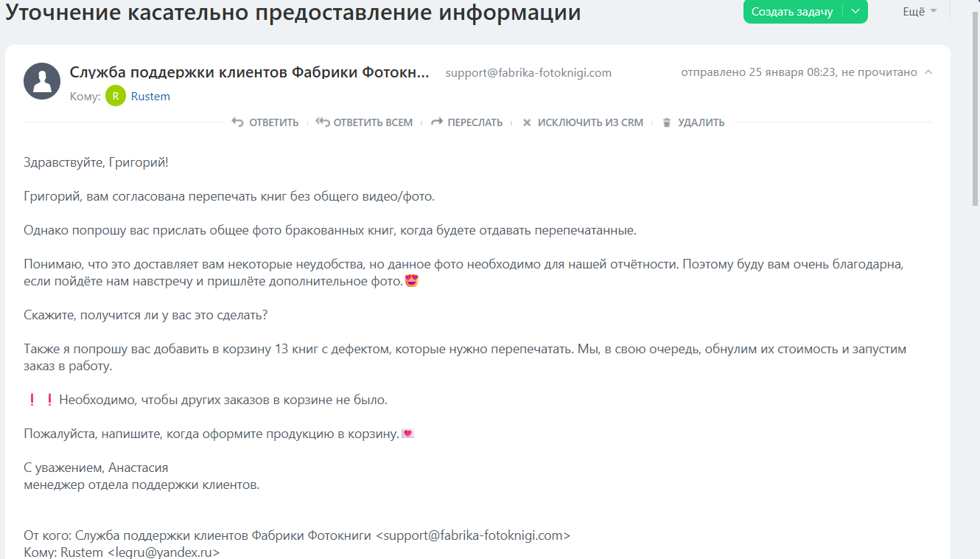Click the 'УДАЛИТЬ' label
This screenshot has width=980, height=559.
701,123
